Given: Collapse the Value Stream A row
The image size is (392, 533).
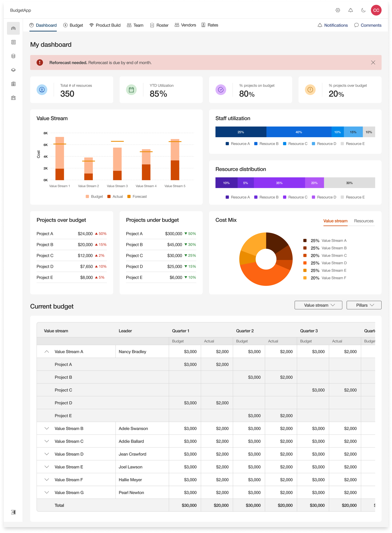Looking at the screenshot, I should pos(47,351).
